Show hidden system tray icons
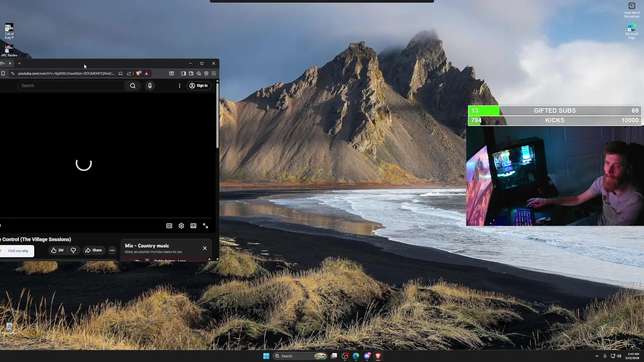 [597, 356]
